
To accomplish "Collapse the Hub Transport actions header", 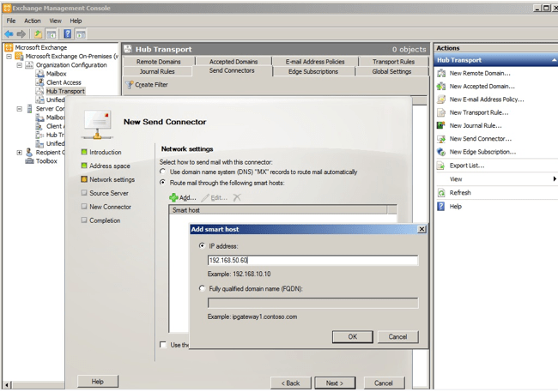I will tap(554, 60).
